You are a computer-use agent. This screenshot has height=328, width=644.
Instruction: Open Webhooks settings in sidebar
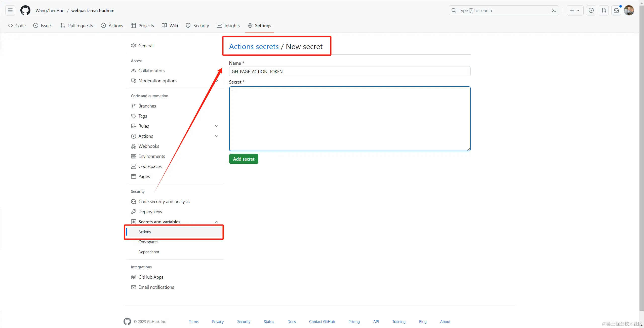pyautogui.click(x=148, y=146)
